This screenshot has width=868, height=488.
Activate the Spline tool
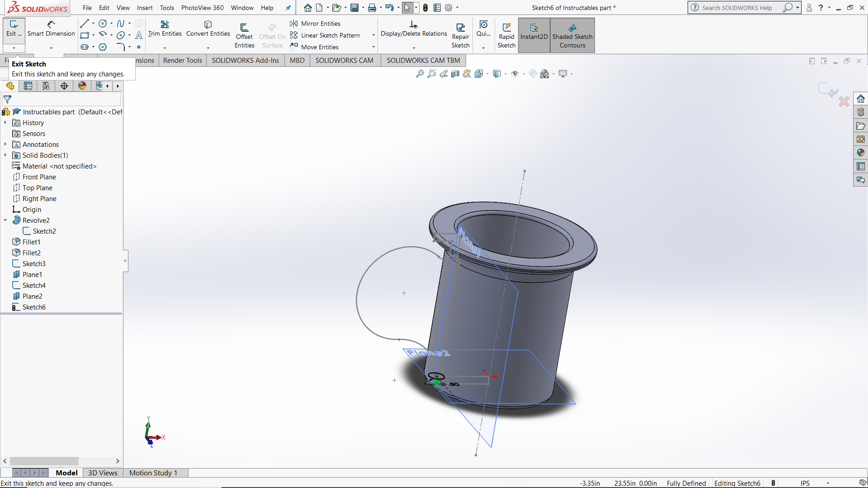pyautogui.click(x=120, y=23)
